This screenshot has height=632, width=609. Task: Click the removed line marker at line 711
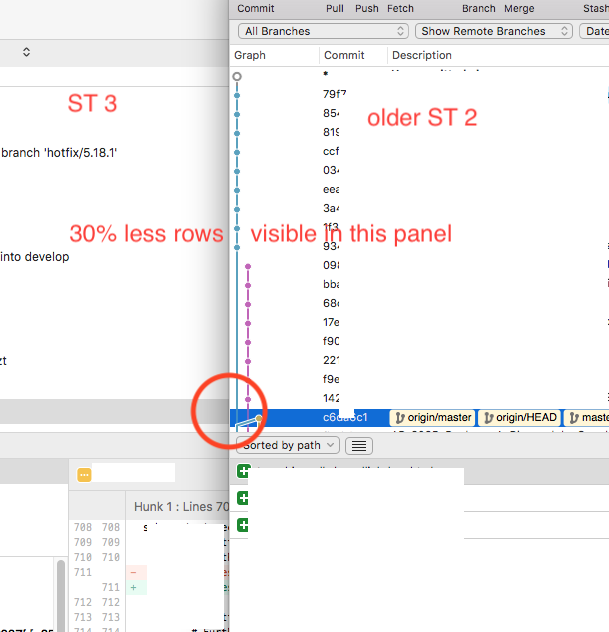click(x=133, y=572)
